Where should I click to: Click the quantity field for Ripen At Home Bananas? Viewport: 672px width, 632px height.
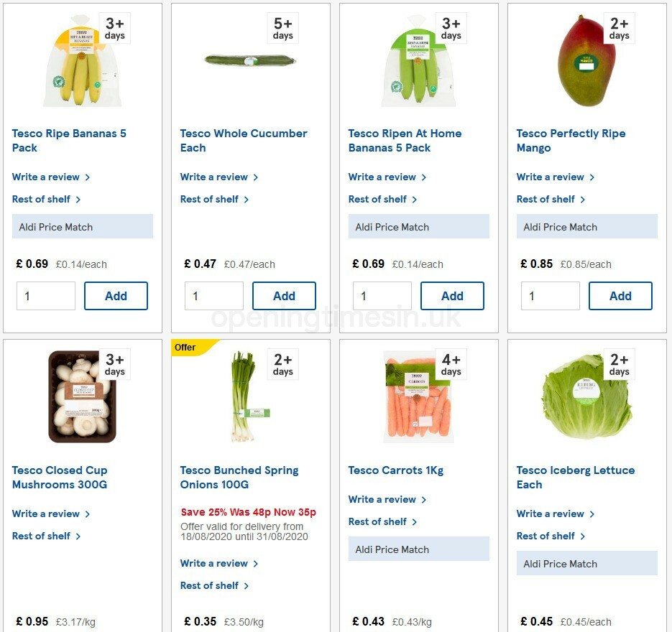(382, 296)
